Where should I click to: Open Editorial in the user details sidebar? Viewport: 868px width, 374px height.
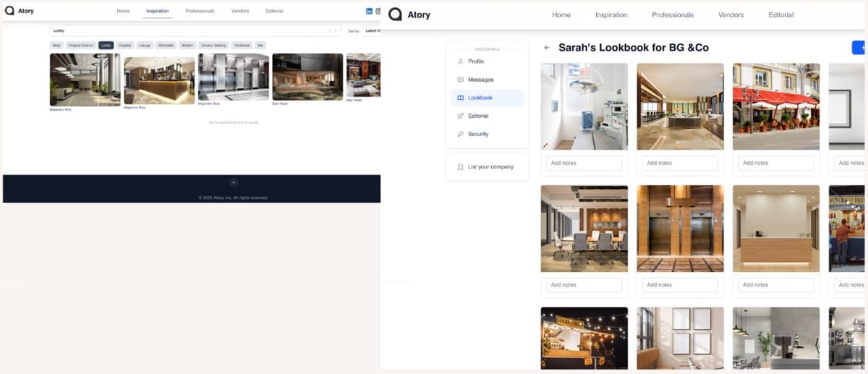coord(477,116)
